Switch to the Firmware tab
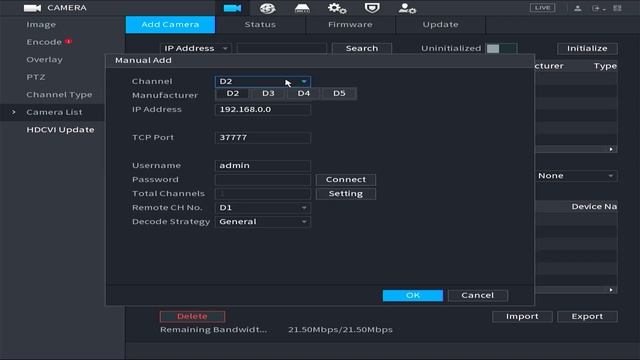This screenshot has height=360, width=640. (350, 24)
